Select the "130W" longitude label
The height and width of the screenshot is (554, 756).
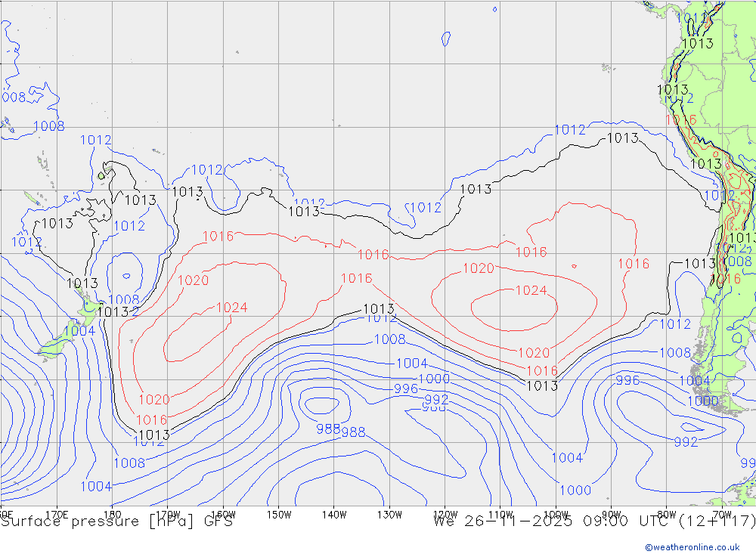coord(389,514)
